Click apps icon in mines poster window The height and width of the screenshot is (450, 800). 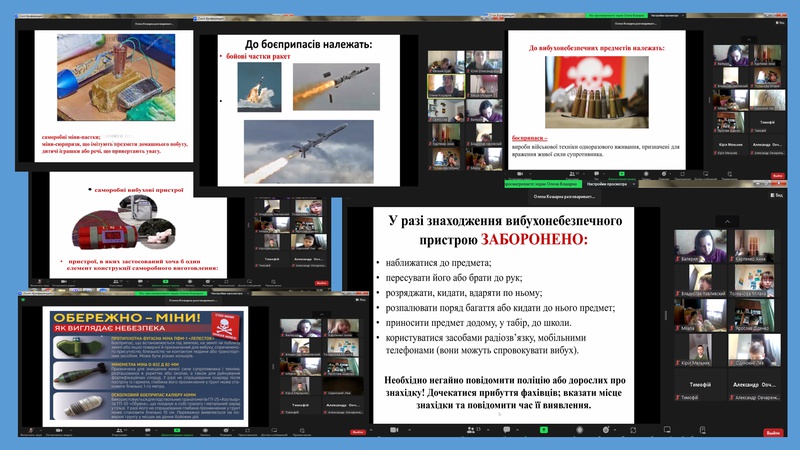[x=247, y=430]
